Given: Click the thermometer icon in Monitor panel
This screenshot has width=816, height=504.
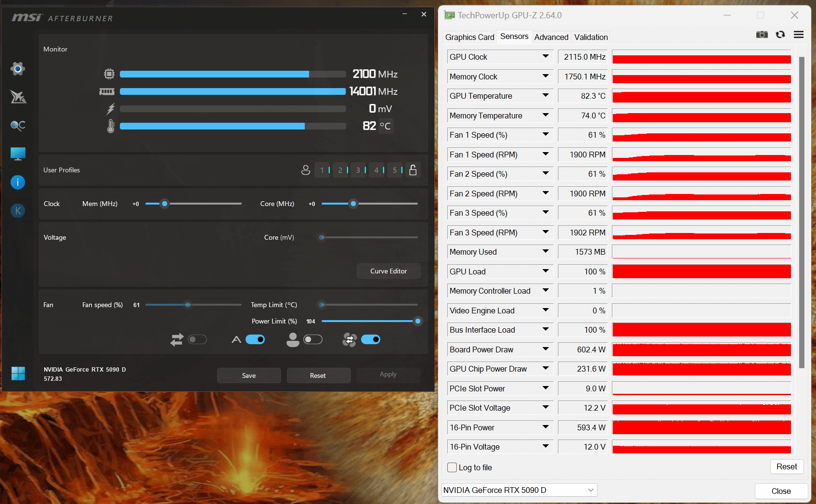Looking at the screenshot, I should (x=111, y=126).
